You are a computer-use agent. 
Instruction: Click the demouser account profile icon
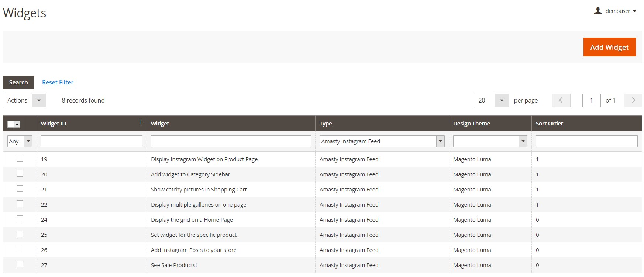point(598,11)
